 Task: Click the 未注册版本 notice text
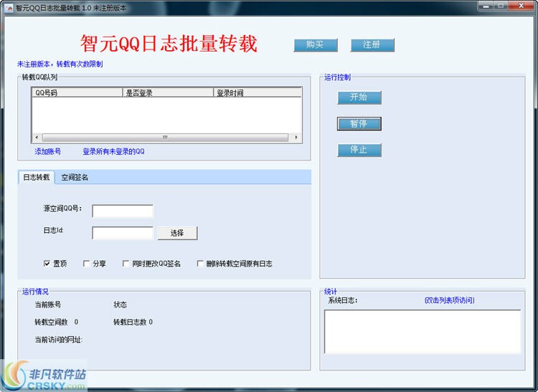pyautogui.click(x=60, y=64)
